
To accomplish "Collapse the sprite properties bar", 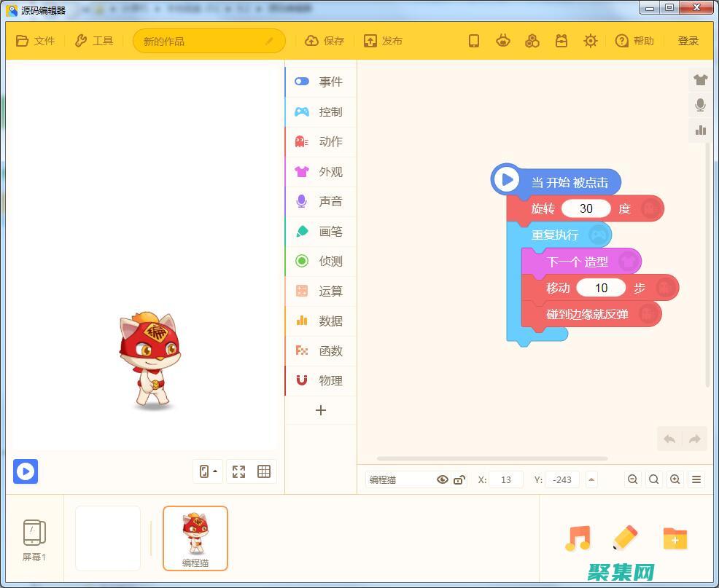I will coord(591,479).
